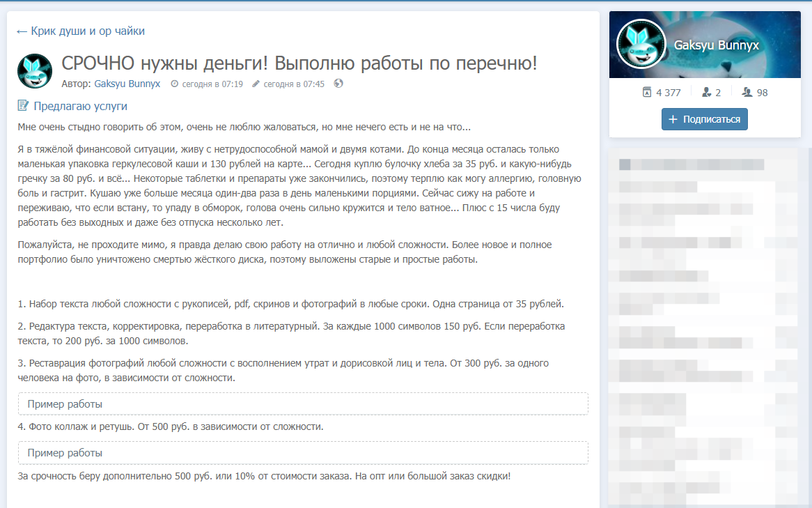Click the line За срочность беру дополнительно
The height and width of the screenshot is (508, 812).
tap(264, 476)
